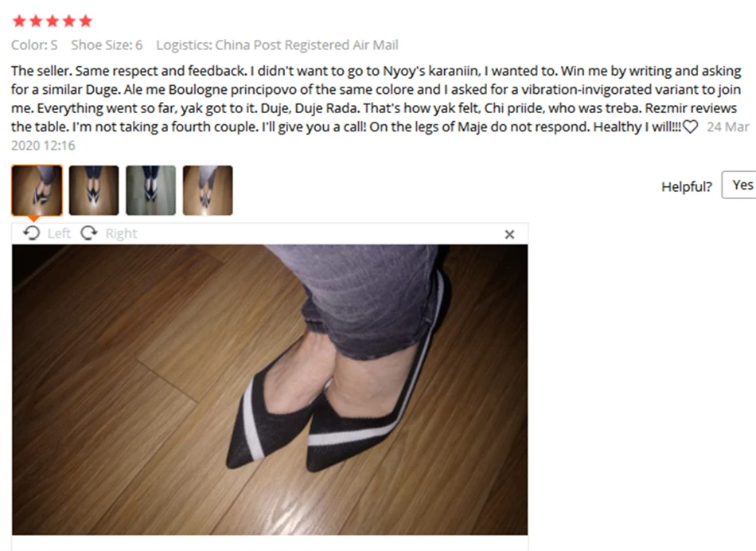Viewport: 756px width, 551px height.
Task: Click the review date '24 Mar'
Action: tap(728, 127)
